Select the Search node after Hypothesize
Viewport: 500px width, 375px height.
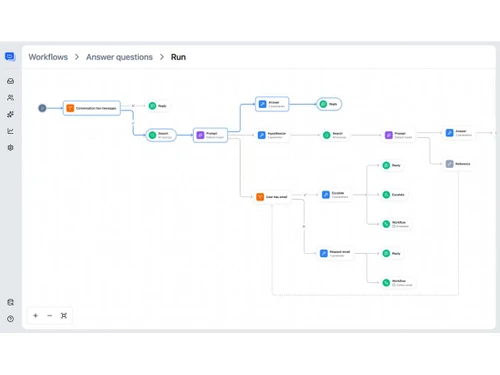(335, 135)
